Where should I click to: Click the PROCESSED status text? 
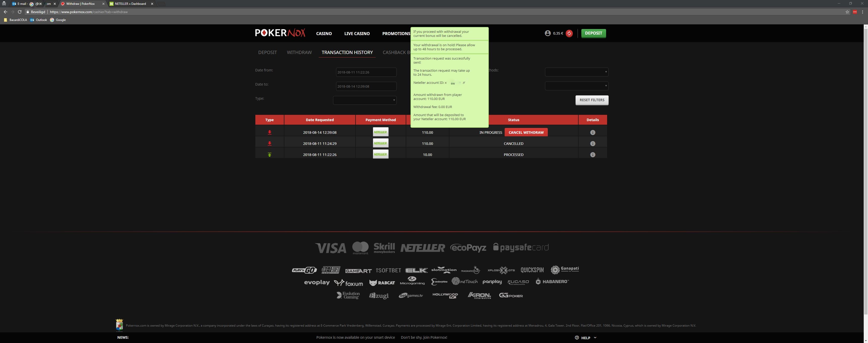point(513,155)
